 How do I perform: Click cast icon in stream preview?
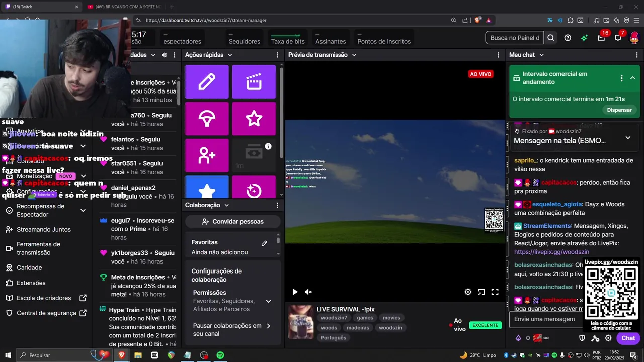481,292
